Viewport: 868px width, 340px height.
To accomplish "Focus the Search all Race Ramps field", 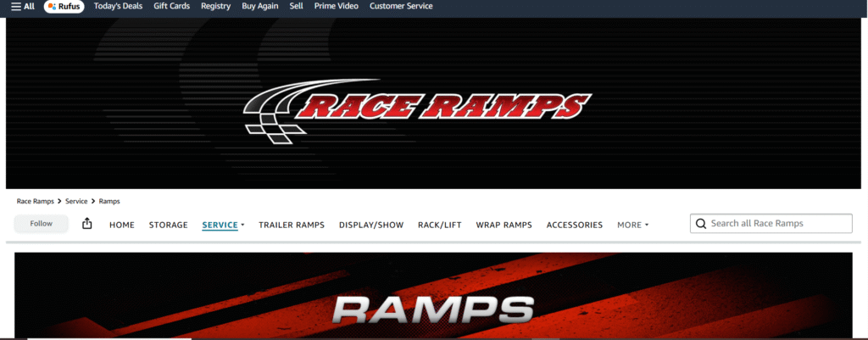I will coord(771,224).
